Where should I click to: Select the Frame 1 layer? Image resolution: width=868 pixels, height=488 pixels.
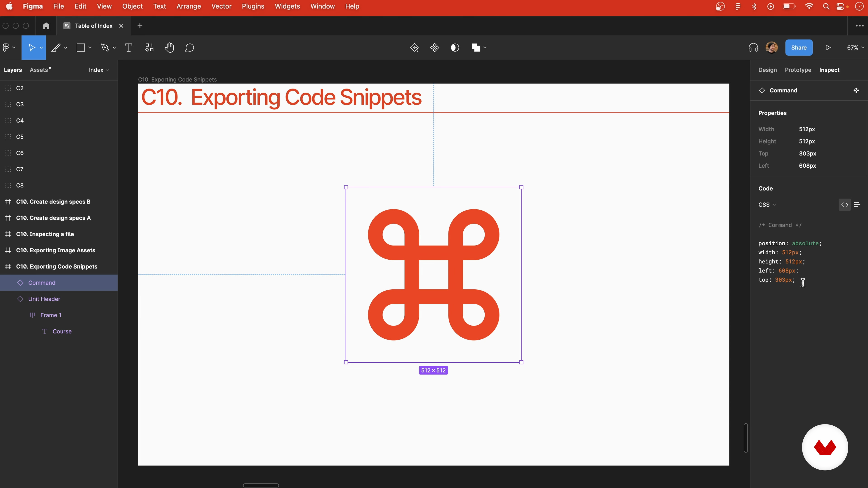click(x=59, y=315)
